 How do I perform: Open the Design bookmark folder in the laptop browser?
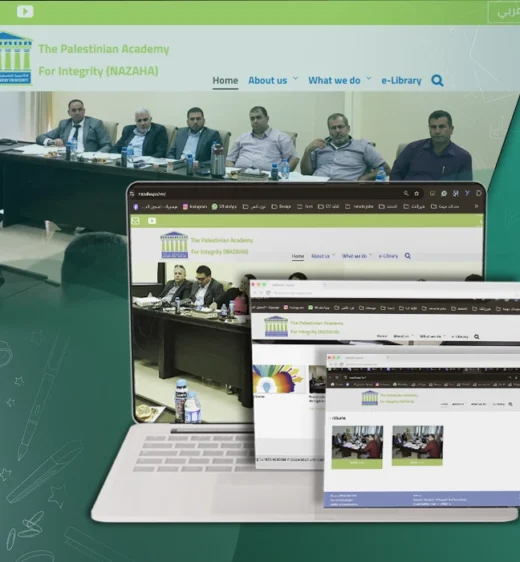[x=281, y=207]
